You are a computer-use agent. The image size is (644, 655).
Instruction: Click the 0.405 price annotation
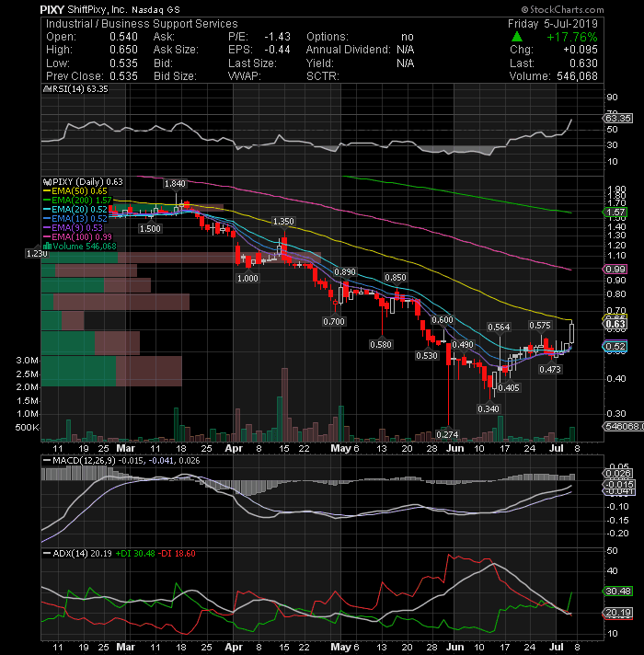[x=508, y=387]
